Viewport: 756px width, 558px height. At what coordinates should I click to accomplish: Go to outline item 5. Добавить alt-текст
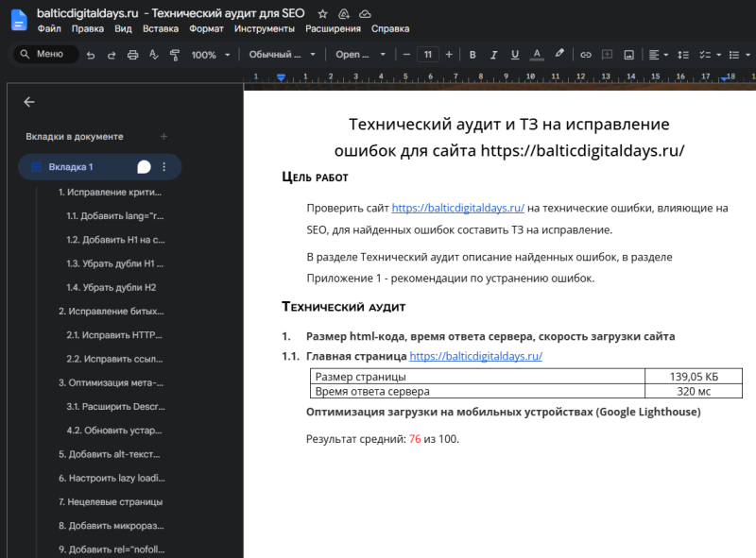109,454
